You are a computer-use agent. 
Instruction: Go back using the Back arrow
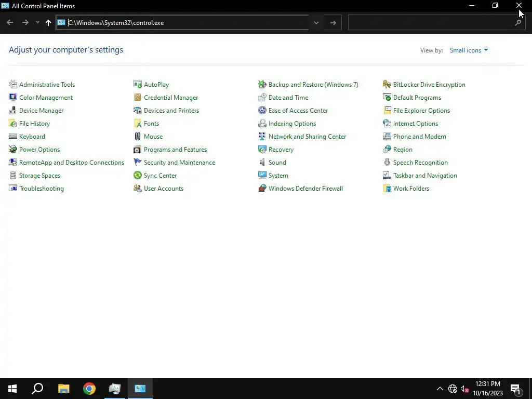click(x=10, y=23)
